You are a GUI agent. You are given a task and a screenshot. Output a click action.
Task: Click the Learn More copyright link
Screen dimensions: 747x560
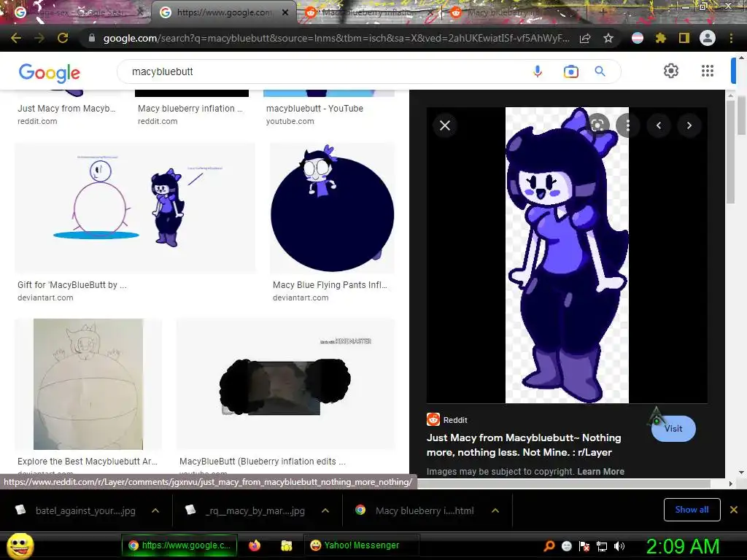(x=601, y=472)
